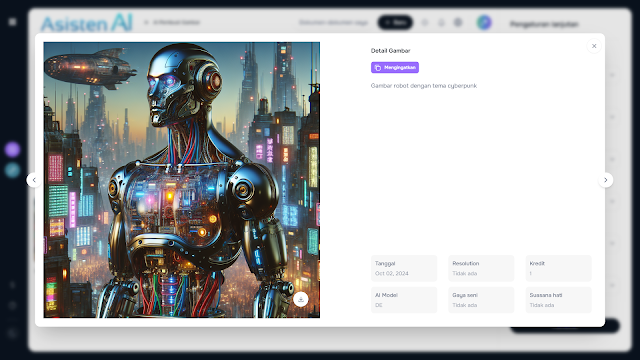Close the Detail Gambar dialog
The image size is (640, 360).
click(x=594, y=46)
